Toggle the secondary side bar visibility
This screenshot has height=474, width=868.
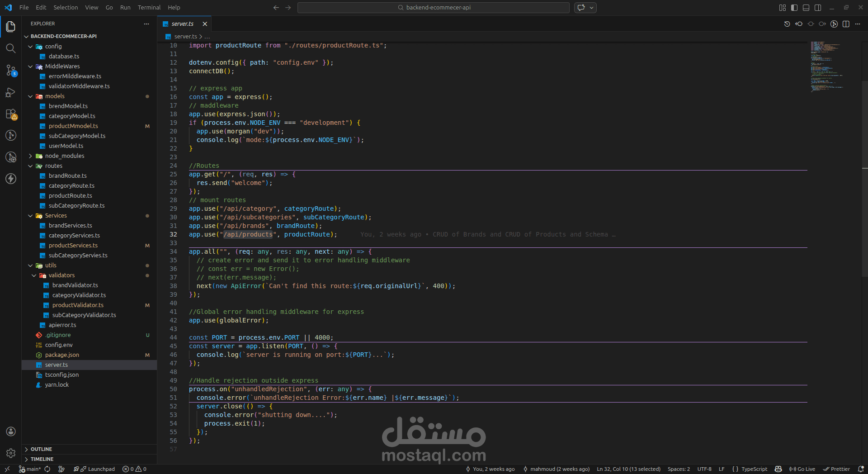818,8
